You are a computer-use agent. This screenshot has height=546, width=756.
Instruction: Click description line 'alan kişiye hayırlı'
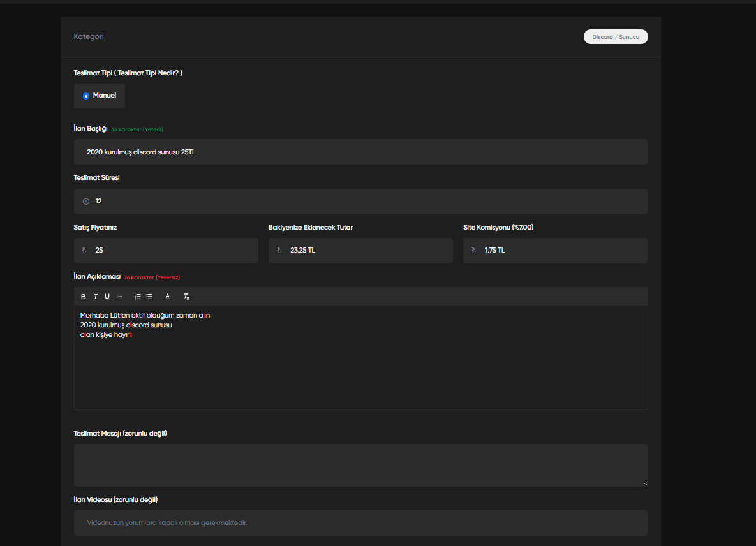106,335
